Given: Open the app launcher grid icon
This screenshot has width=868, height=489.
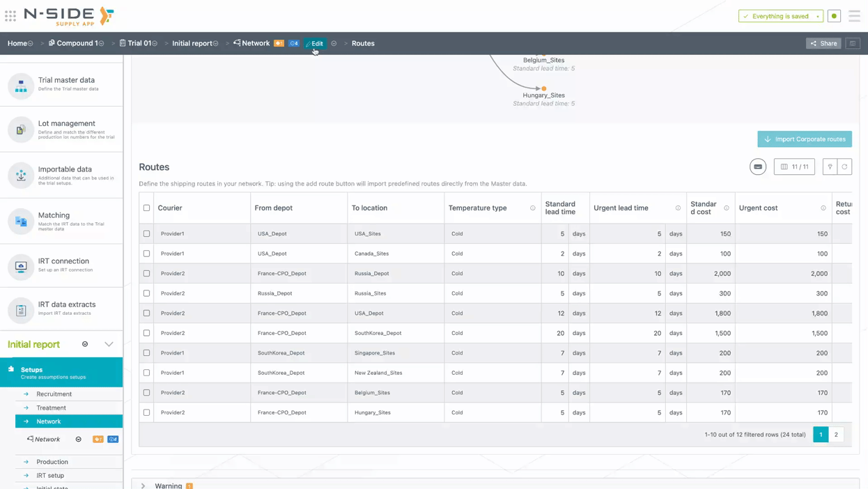Looking at the screenshot, I should click(x=10, y=16).
